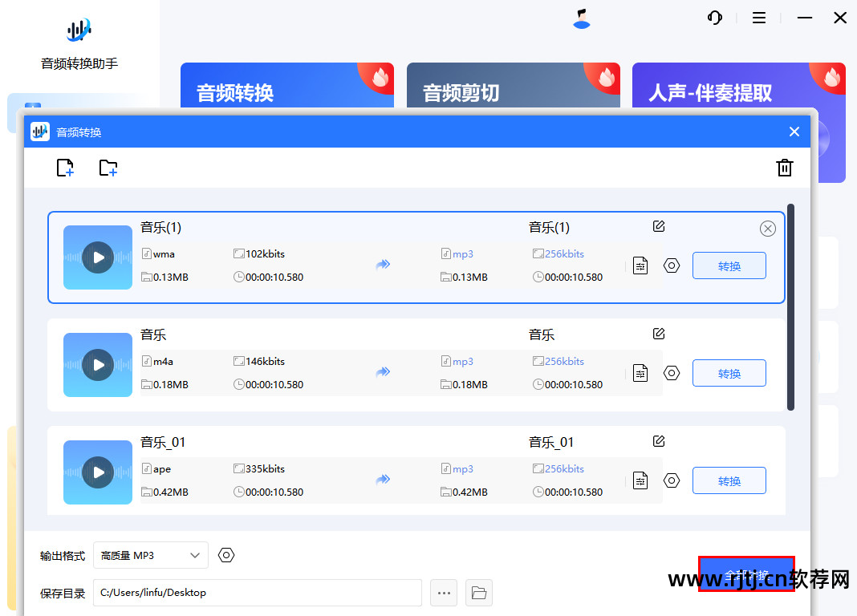Open the 输出格式 高质量 MP3 dropdown

coord(151,555)
